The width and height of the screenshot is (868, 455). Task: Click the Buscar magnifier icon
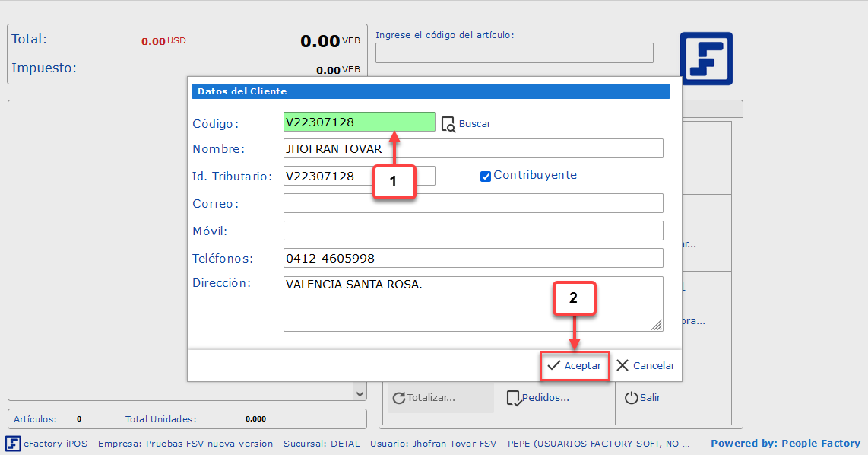click(448, 124)
